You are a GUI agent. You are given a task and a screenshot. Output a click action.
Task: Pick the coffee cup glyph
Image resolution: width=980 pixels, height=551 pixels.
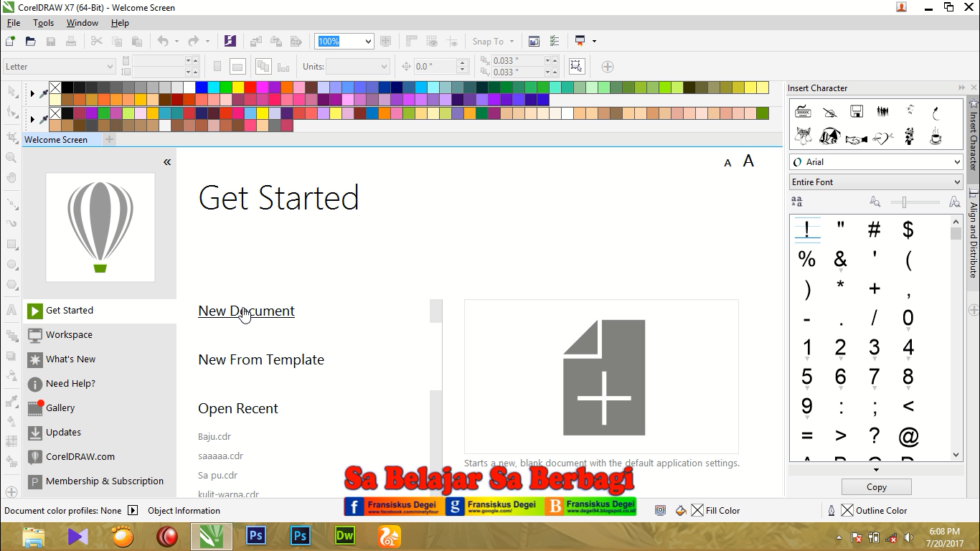point(936,137)
